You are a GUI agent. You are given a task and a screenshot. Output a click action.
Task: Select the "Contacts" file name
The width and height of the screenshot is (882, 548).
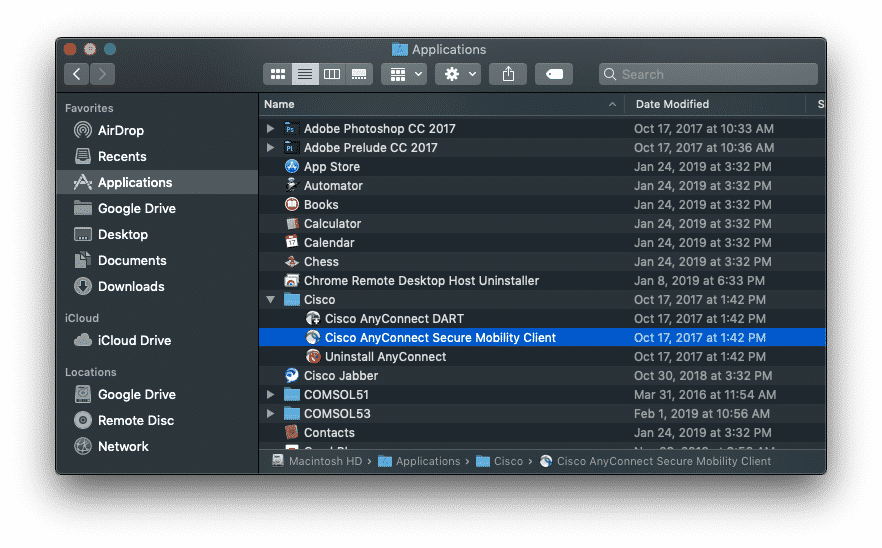(329, 433)
